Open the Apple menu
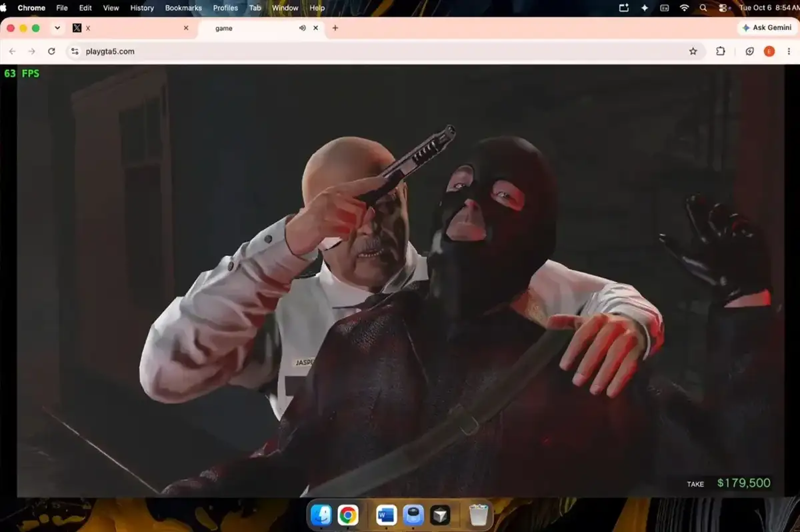 [x=4, y=8]
